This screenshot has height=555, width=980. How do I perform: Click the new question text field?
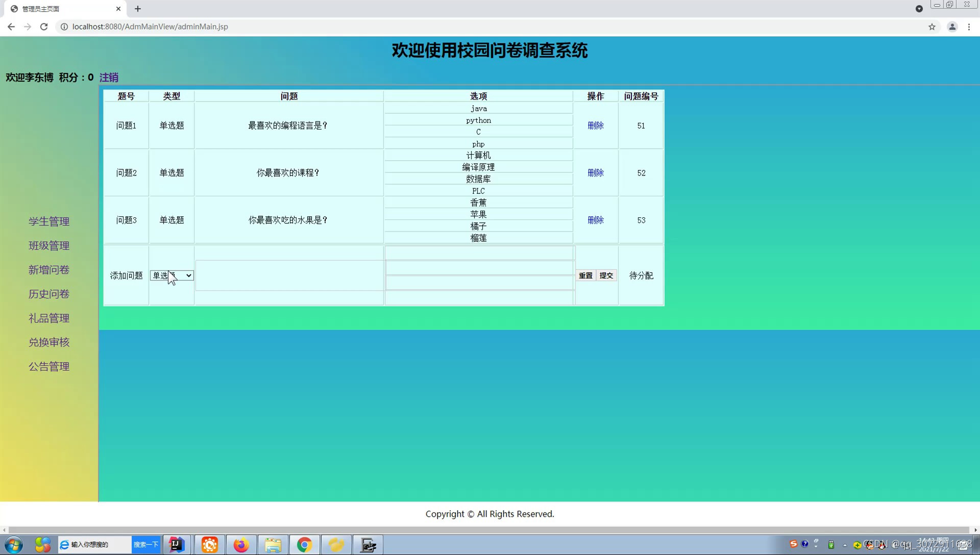[x=289, y=275]
